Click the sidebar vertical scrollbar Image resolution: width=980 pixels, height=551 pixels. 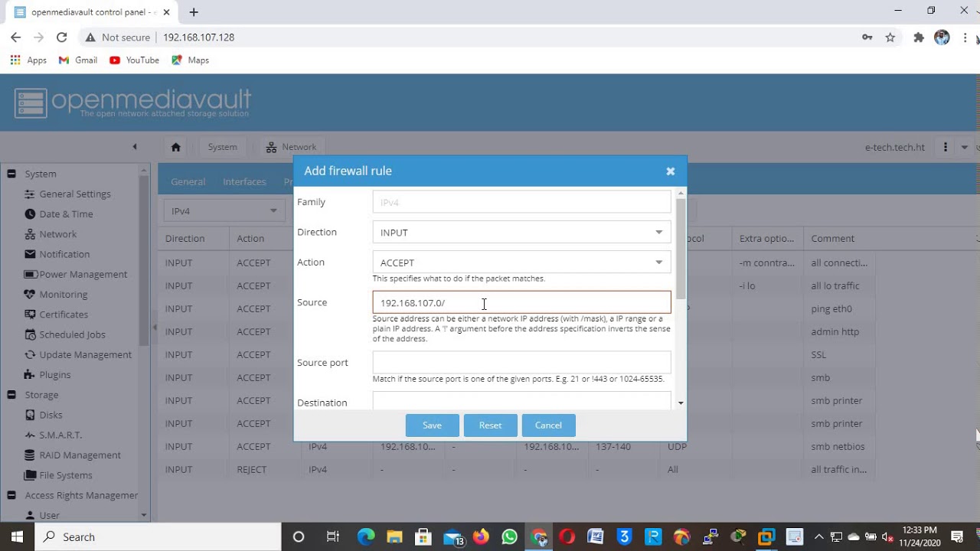[x=144, y=260]
